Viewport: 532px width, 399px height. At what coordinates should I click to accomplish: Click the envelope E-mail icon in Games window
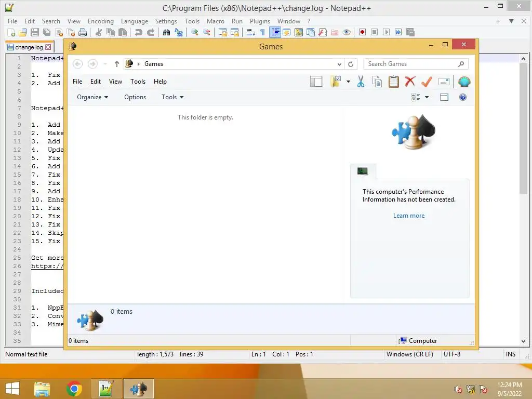point(444,82)
